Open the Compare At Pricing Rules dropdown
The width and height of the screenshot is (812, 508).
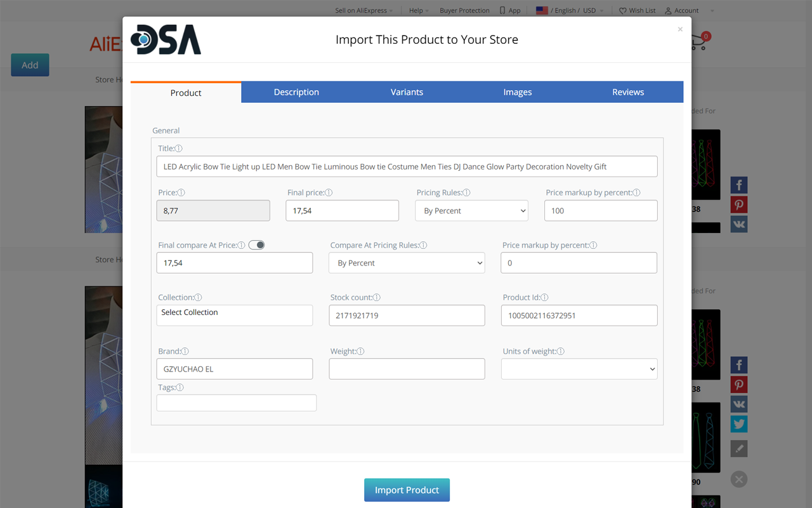407,263
